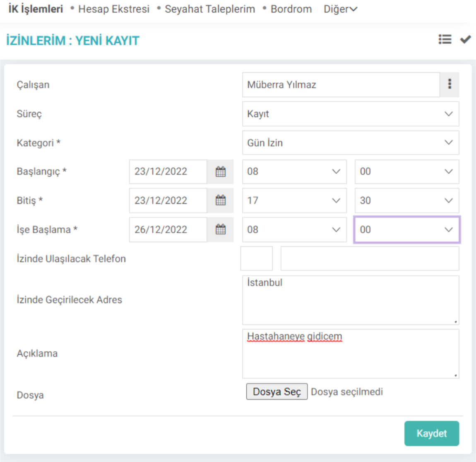The width and height of the screenshot is (476, 462).
Task: Click the 'Dosya seçilmedi' text
Action: 347,392
